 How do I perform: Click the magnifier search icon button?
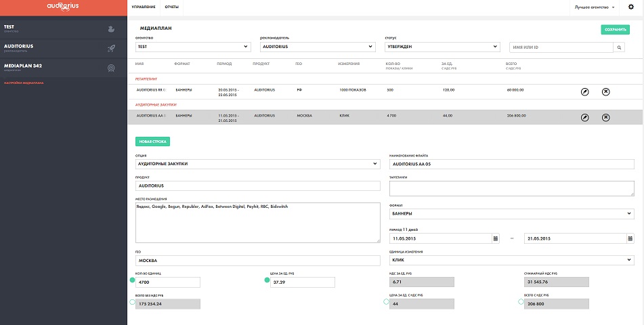(x=619, y=47)
